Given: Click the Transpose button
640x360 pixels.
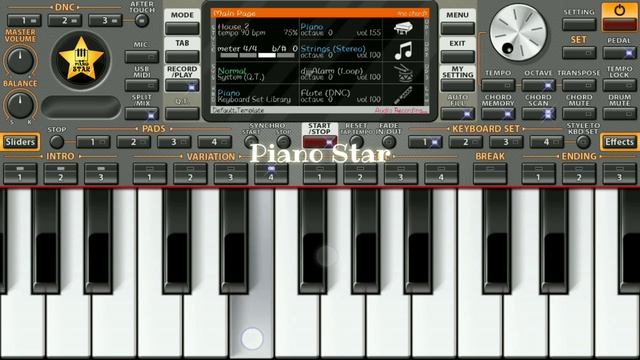Looking at the screenshot, I should [x=579, y=85].
